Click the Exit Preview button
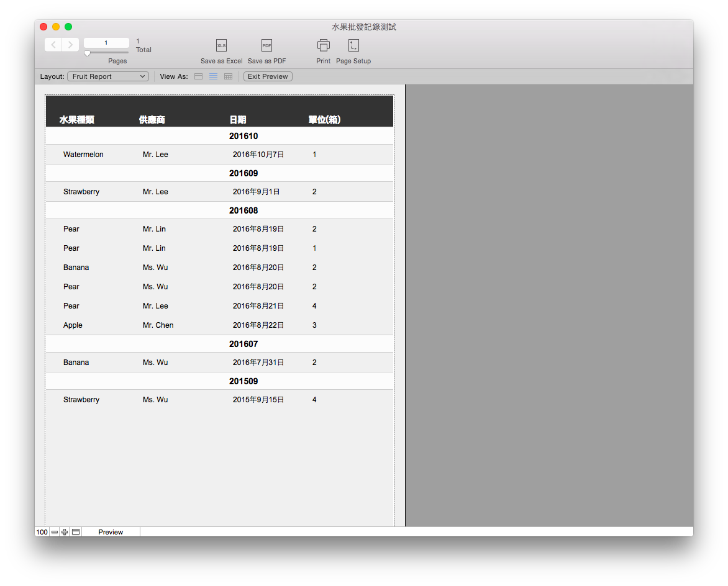The image size is (728, 586). tap(268, 76)
